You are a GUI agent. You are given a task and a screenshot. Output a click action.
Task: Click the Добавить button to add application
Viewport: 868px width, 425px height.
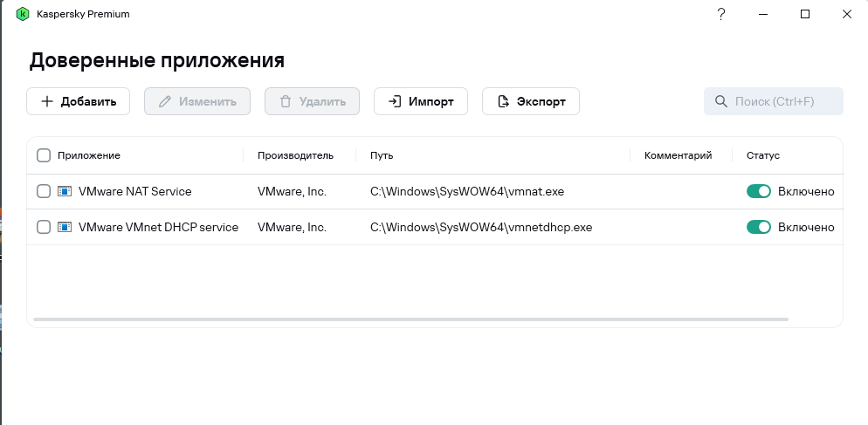pos(78,101)
